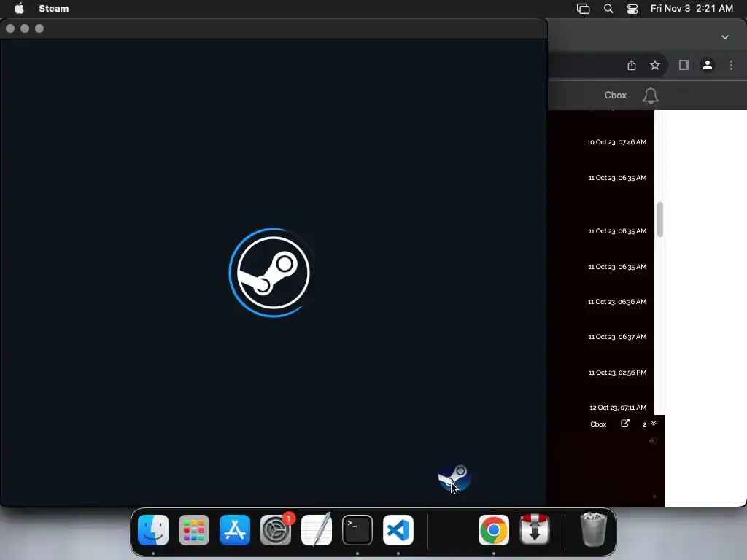The width and height of the screenshot is (747, 560).
Task: Select message dated 11 Oct 23, 06:36 AM
Action: tap(617, 301)
